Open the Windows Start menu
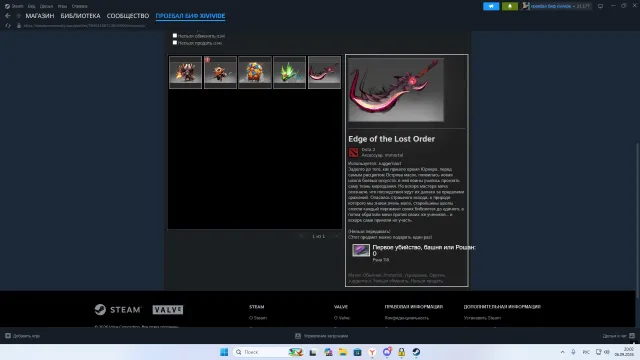The image size is (640, 360). point(224,352)
